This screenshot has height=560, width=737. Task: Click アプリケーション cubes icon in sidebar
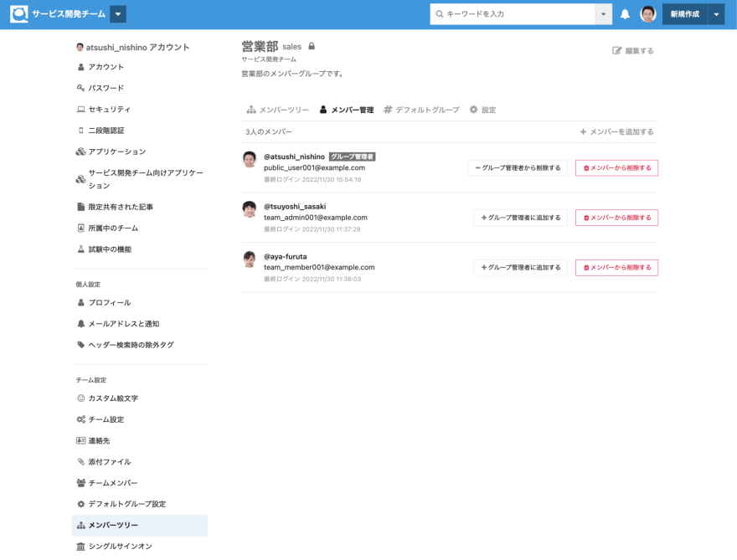[81, 152]
